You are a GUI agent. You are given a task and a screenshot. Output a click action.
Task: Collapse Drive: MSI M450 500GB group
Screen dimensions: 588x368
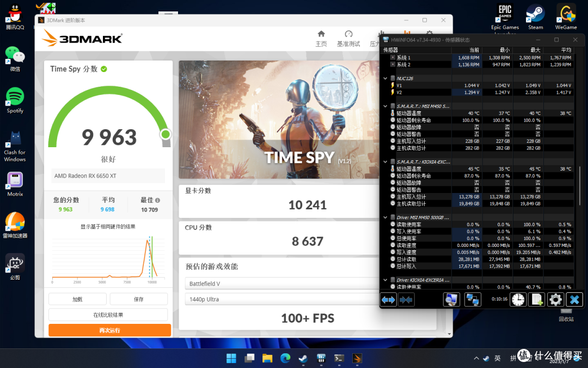[385, 218]
